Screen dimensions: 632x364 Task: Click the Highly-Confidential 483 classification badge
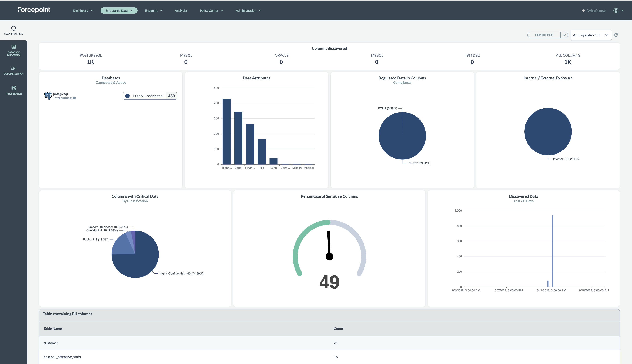click(x=150, y=96)
